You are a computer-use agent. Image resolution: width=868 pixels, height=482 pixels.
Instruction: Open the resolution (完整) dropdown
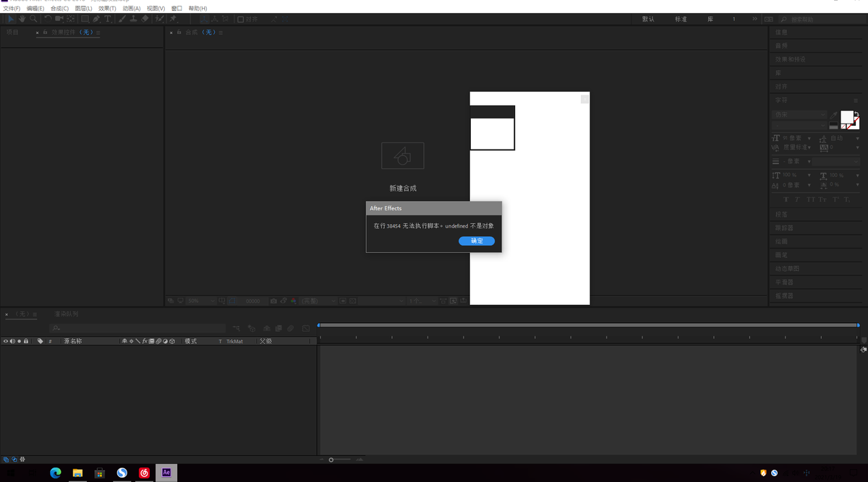(318, 301)
